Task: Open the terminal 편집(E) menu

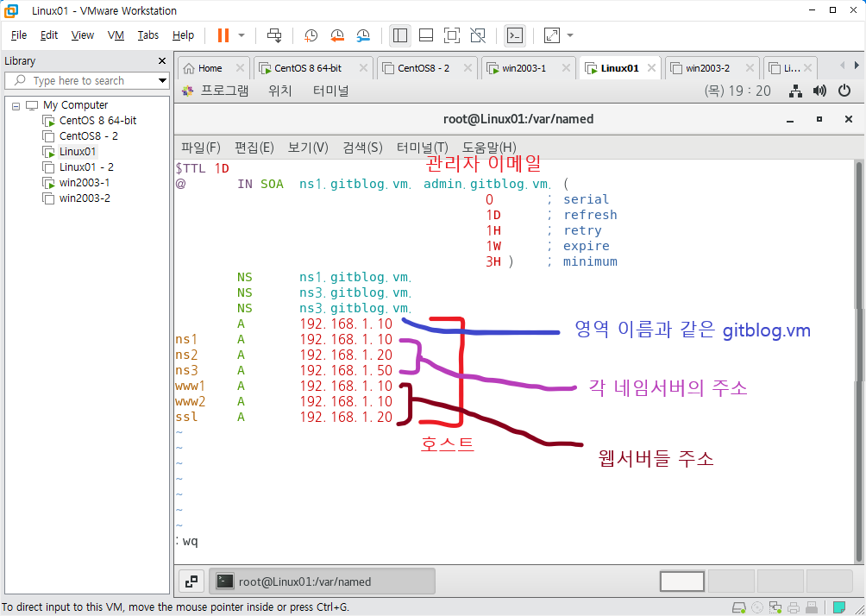Action: pyautogui.click(x=254, y=148)
